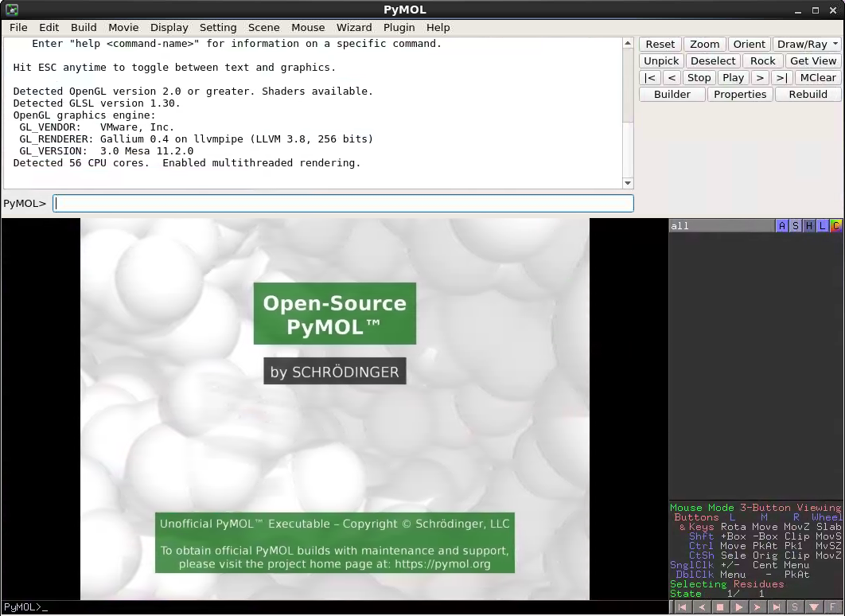Open the Hide menu for all objects

pyautogui.click(x=809, y=226)
